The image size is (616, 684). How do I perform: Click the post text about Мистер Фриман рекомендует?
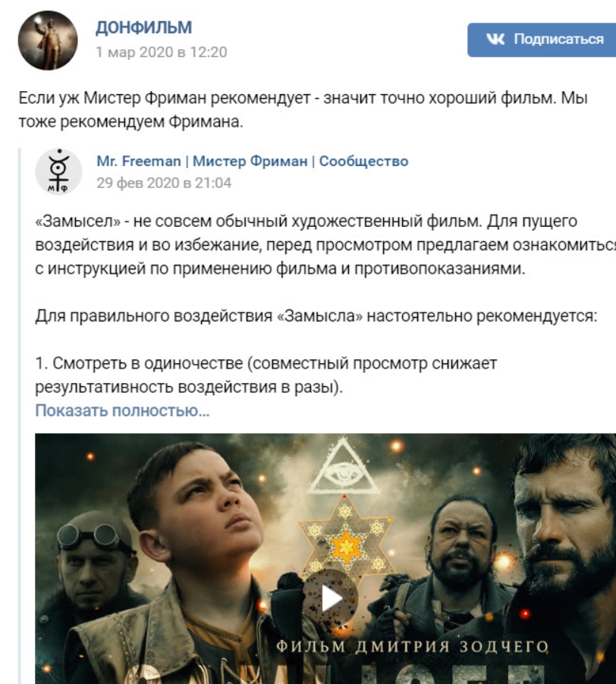[x=303, y=109]
